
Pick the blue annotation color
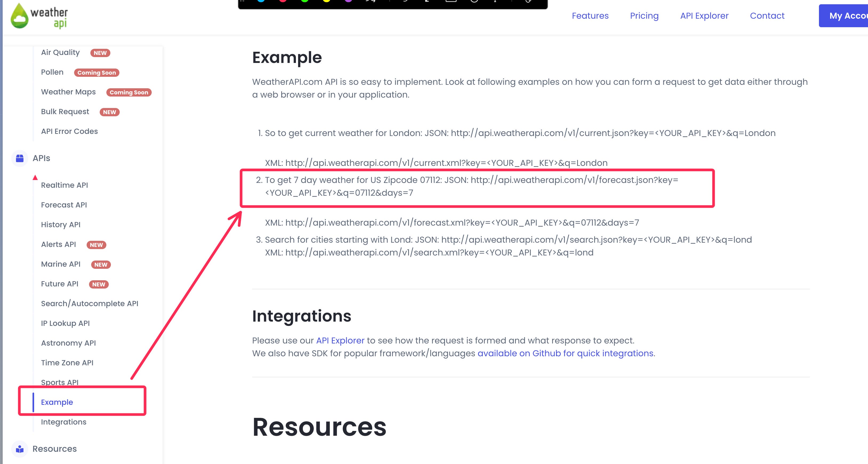pos(261,1)
